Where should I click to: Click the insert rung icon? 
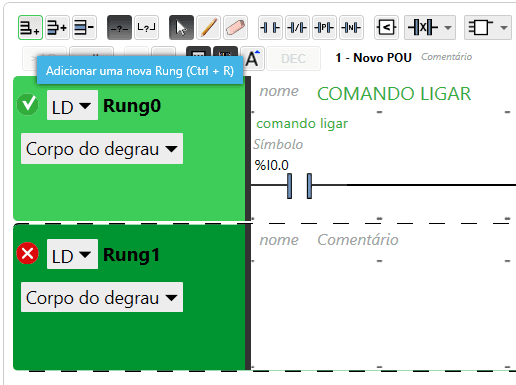coord(57,27)
